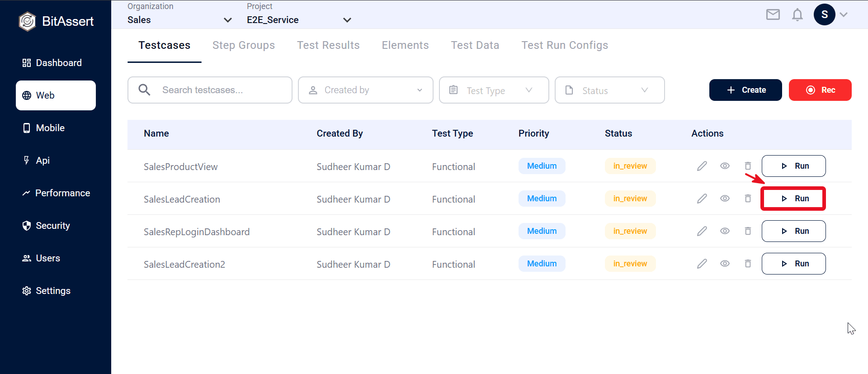Click the BitAssert logo
Viewport: 868px width, 374px height.
(x=56, y=21)
